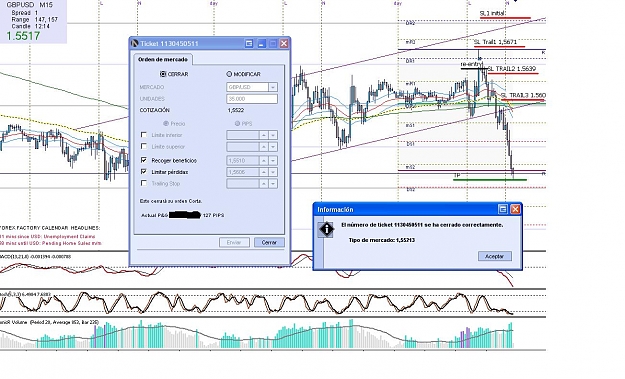
Task: Click the UNIDADES 35.000 input field
Action: (x=252, y=99)
